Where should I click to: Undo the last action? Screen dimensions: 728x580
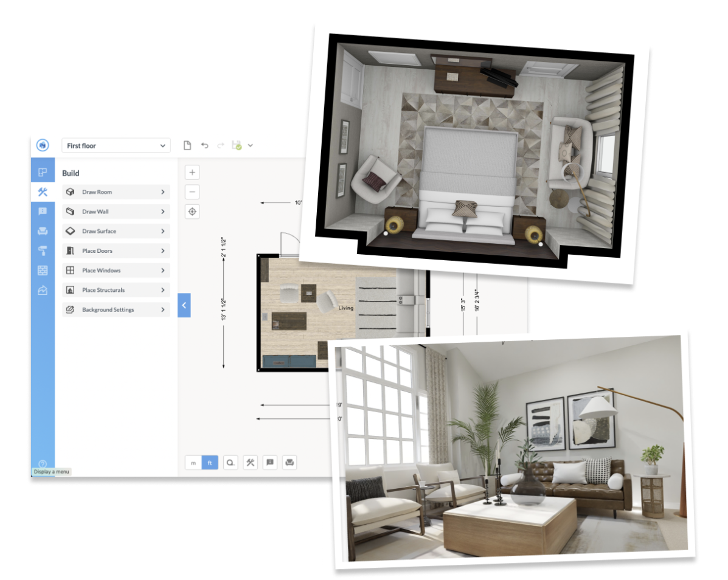tap(205, 145)
